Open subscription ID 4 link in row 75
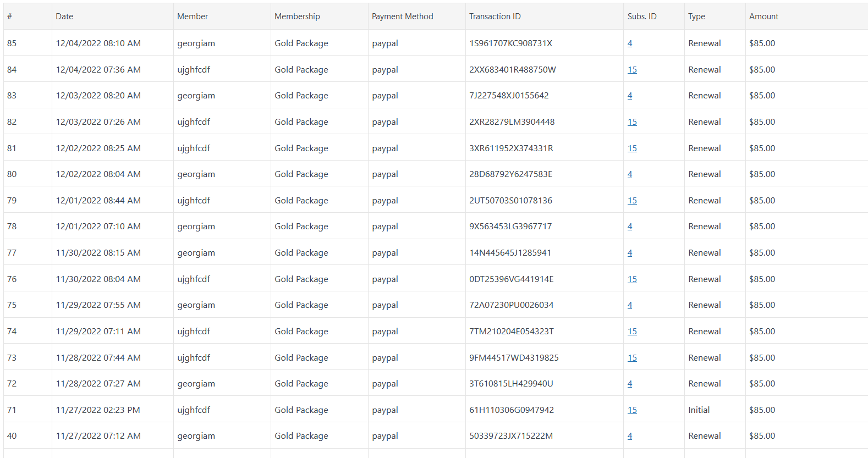The image size is (868, 458). click(x=630, y=305)
